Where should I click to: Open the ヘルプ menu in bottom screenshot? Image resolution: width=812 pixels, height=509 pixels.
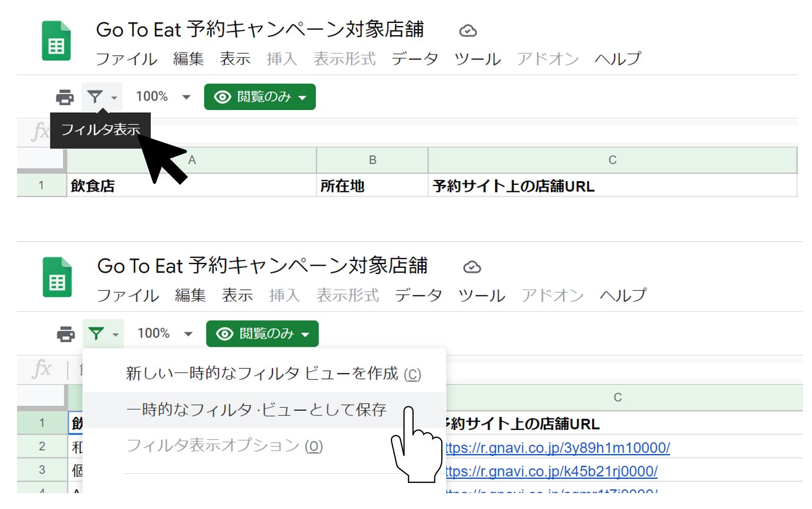pos(623,295)
